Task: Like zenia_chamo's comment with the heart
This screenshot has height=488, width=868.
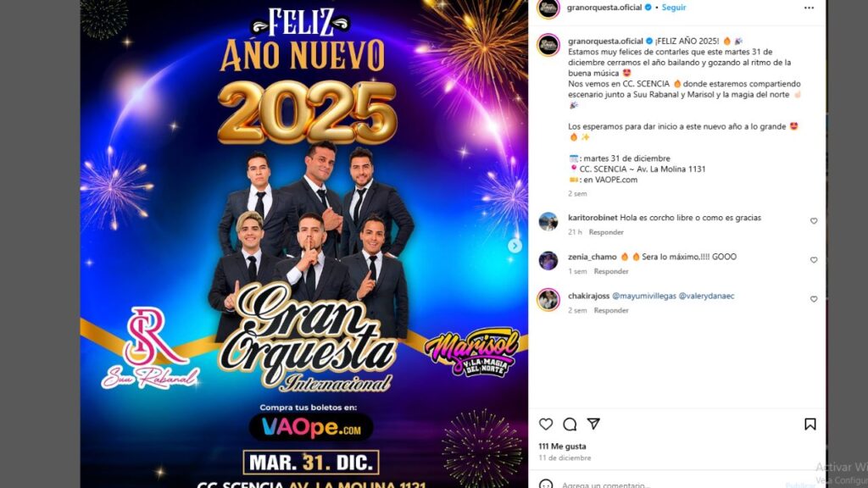Action: pos(814,259)
